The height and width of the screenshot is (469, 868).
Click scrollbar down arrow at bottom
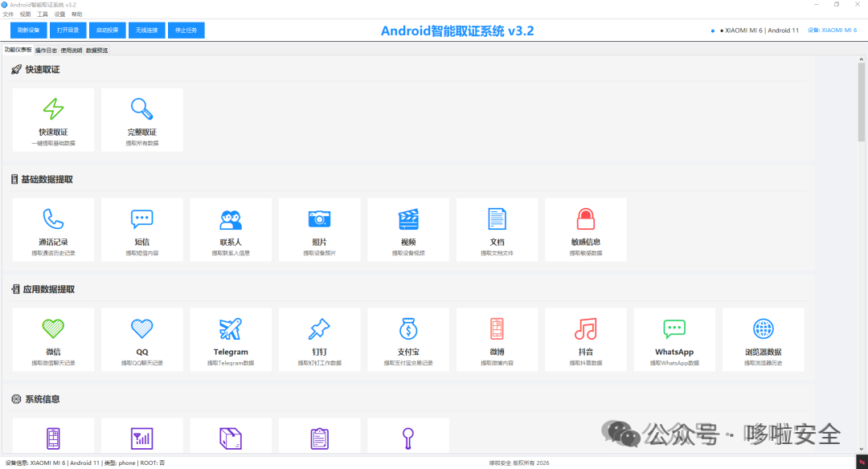click(x=862, y=449)
